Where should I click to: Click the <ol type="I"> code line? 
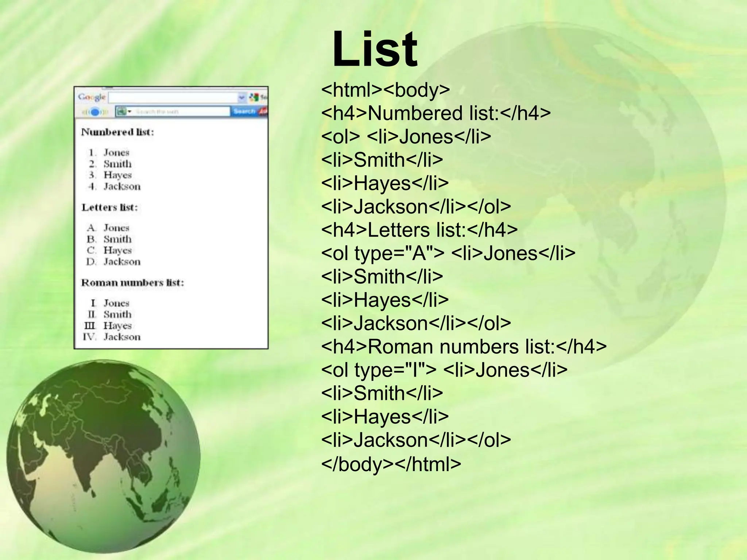(x=444, y=370)
